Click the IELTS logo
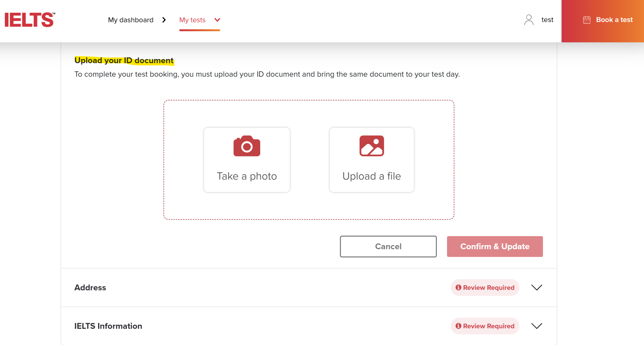Viewport: 644px width, 345px height. tap(30, 20)
